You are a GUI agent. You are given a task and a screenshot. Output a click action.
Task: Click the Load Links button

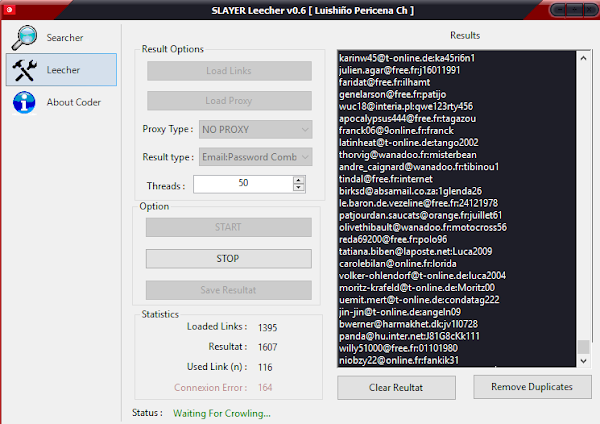(x=229, y=71)
